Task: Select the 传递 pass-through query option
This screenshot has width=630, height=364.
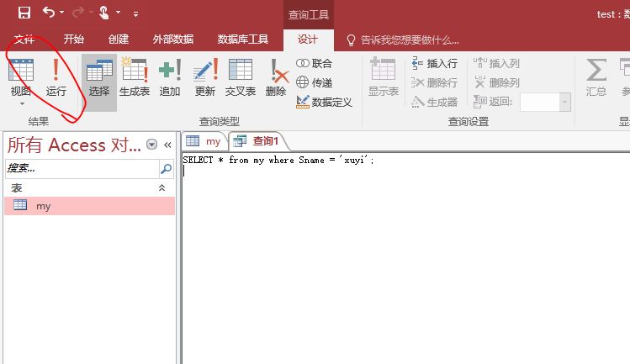Action: (315, 82)
